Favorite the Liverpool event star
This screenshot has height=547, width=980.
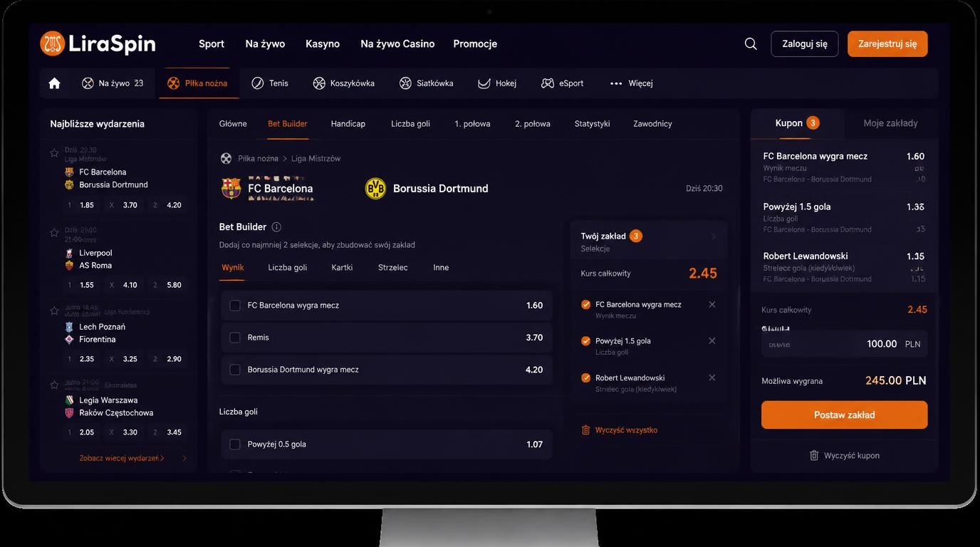click(x=54, y=232)
